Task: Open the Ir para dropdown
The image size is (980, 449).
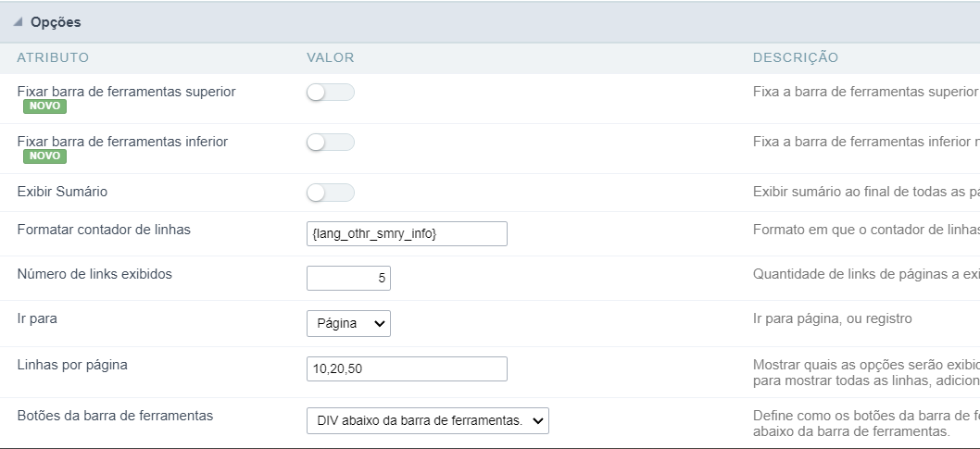Action: pyautogui.click(x=348, y=323)
